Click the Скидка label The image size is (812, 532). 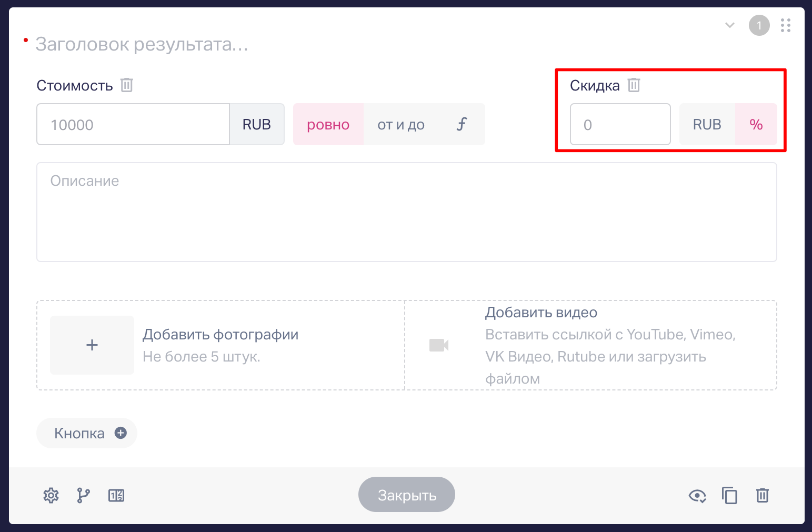click(595, 85)
